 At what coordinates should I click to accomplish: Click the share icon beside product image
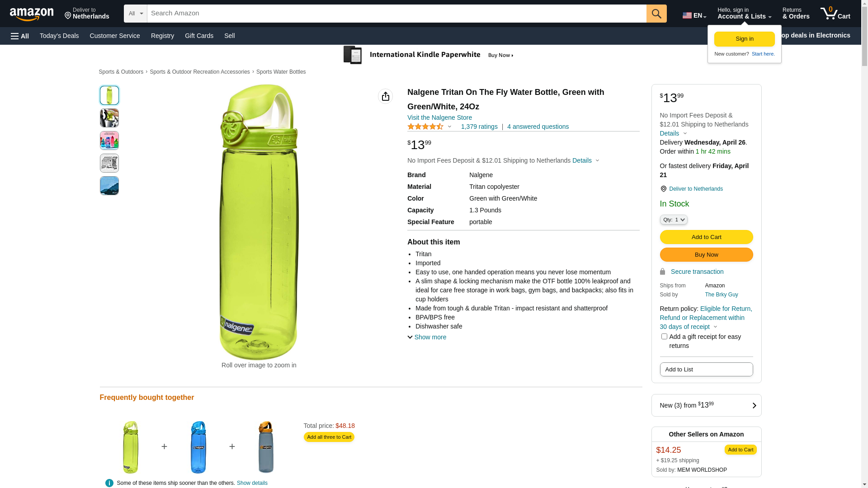pos(385,96)
